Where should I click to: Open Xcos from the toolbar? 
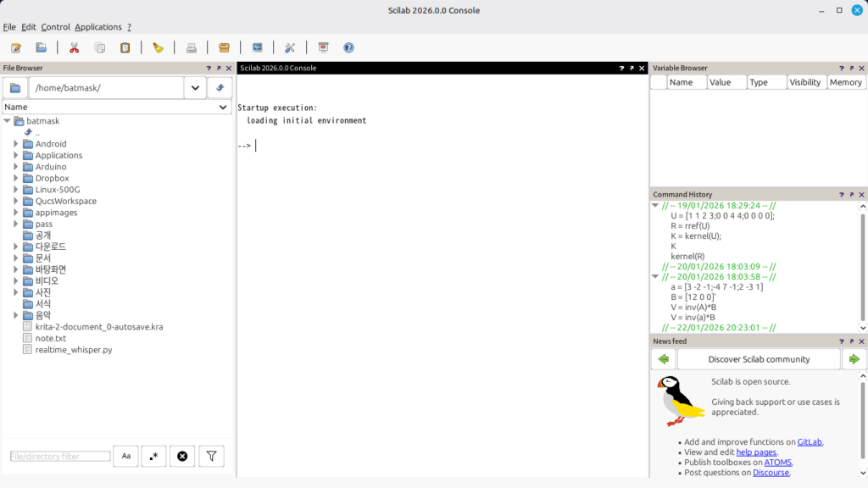pos(258,47)
